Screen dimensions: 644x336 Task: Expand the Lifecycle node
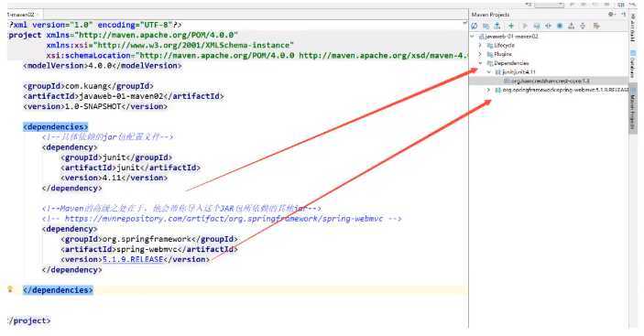[x=480, y=45]
